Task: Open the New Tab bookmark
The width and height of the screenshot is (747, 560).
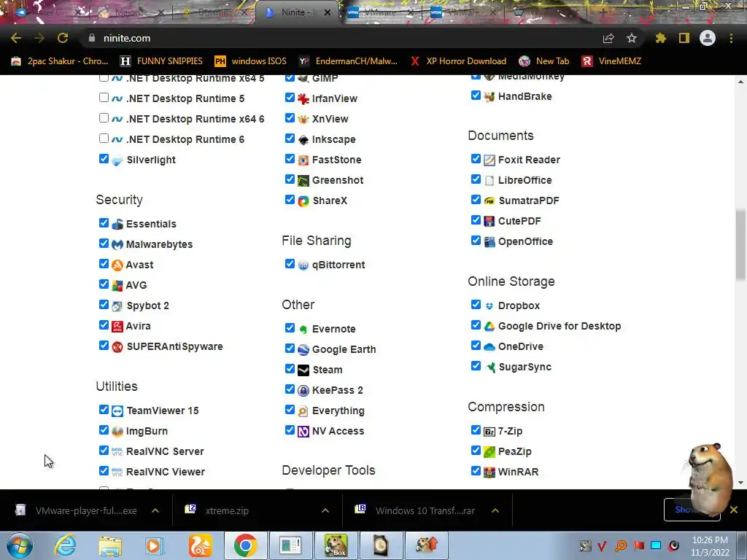Action: [x=544, y=61]
